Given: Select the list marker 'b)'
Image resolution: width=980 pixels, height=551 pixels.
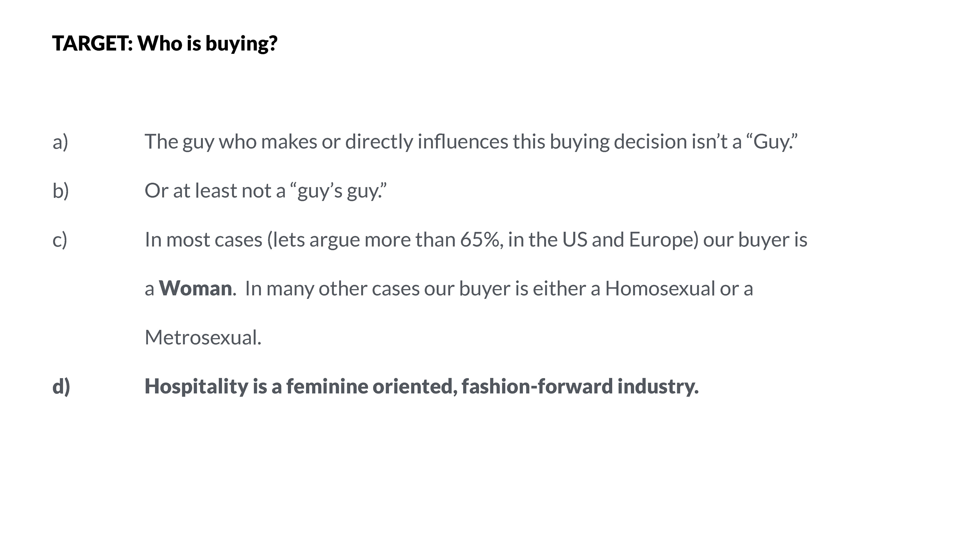Looking at the screenshot, I should 60,191.
